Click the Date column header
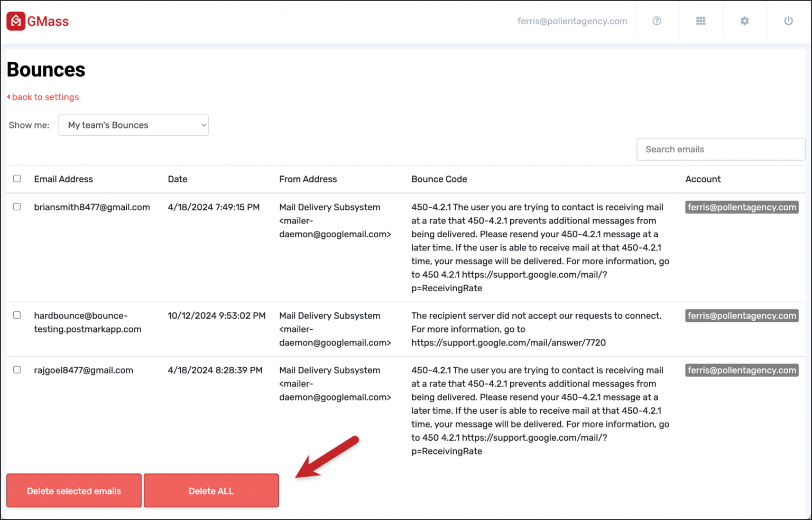This screenshot has height=520, width=812. (178, 179)
